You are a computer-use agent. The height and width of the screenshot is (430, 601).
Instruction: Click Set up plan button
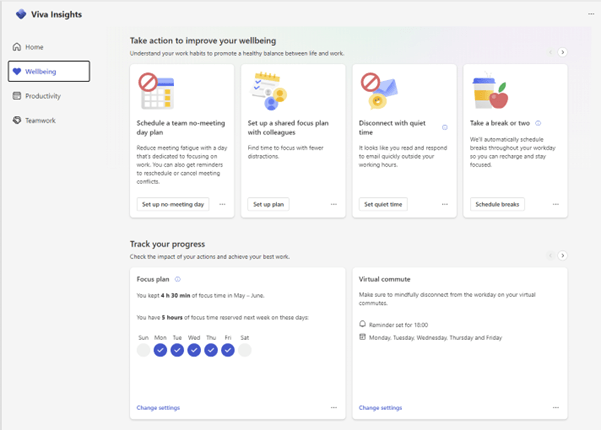pos(268,204)
